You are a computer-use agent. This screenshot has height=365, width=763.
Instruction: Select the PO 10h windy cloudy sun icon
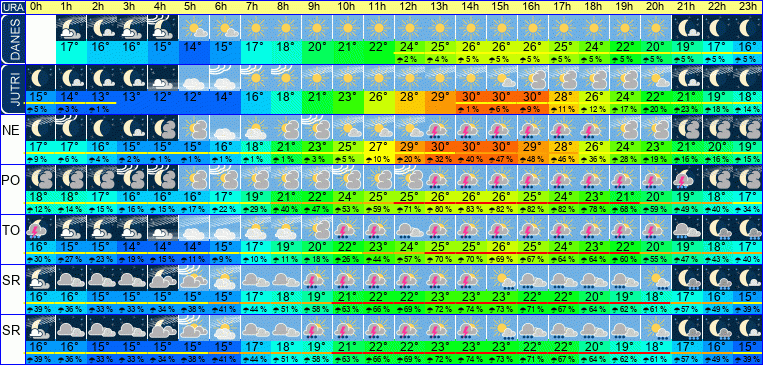[348, 178]
